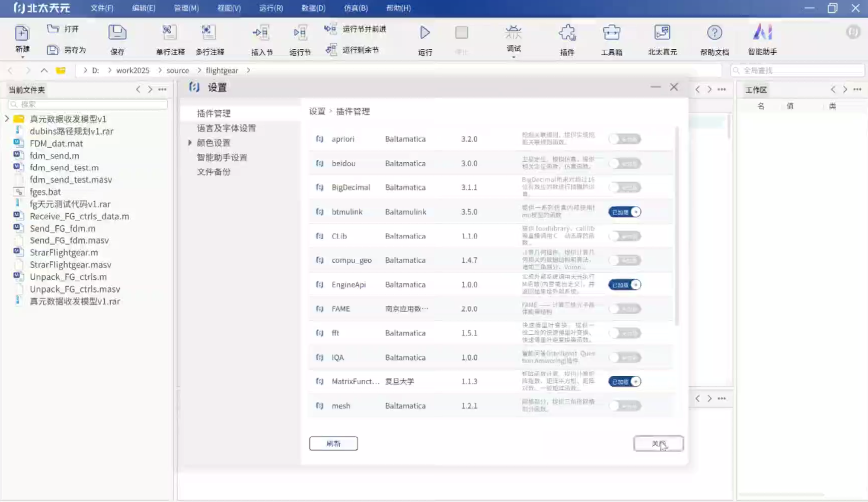This screenshot has height=502, width=868.
Task: Click the Close (关闭) dialog button
Action: click(658, 444)
